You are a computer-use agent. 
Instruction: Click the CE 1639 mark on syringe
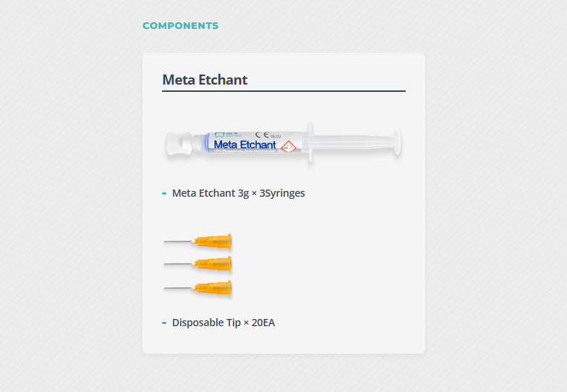268,135
